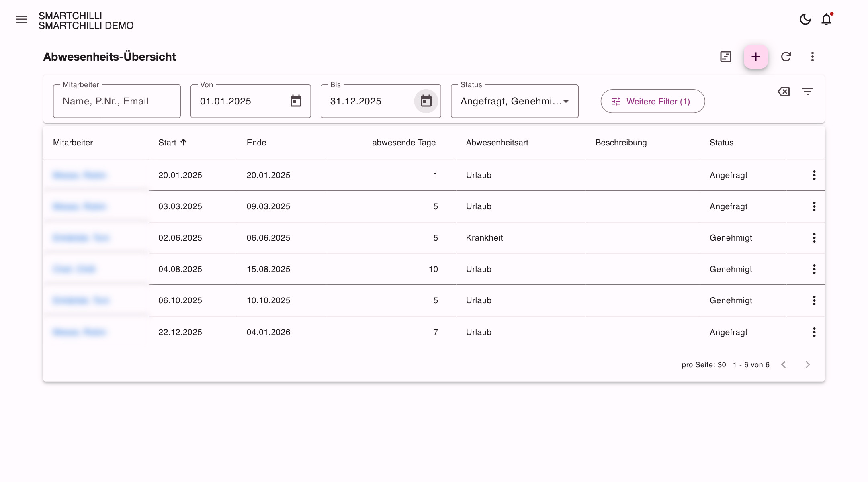Go to previous page arrow

(x=784, y=365)
